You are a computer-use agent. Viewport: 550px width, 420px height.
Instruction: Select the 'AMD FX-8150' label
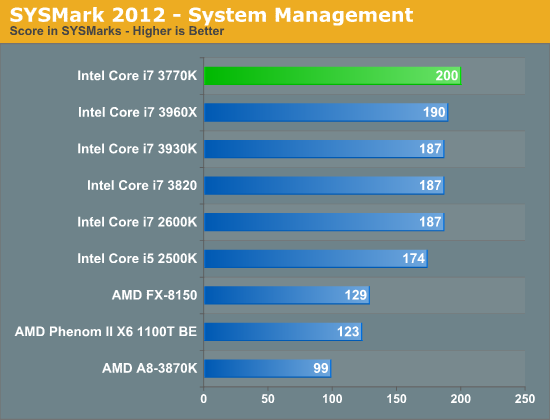tap(155, 295)
